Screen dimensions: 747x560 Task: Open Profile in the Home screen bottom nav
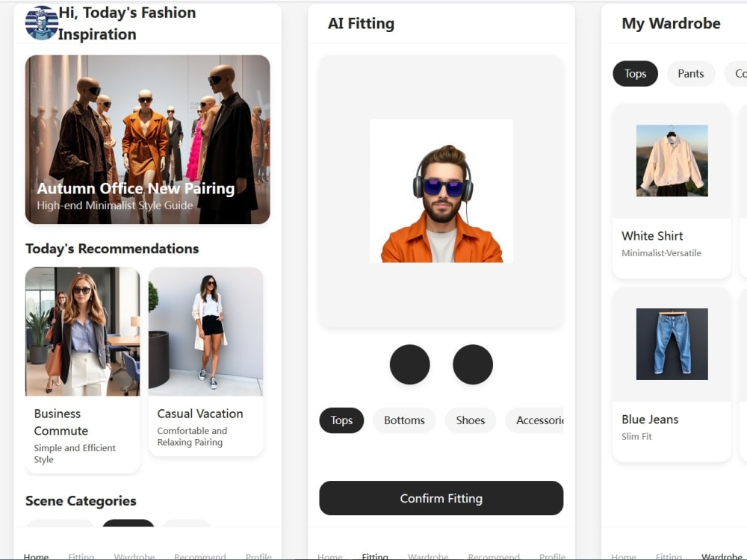pyautogui.click(x=258, y=556)
